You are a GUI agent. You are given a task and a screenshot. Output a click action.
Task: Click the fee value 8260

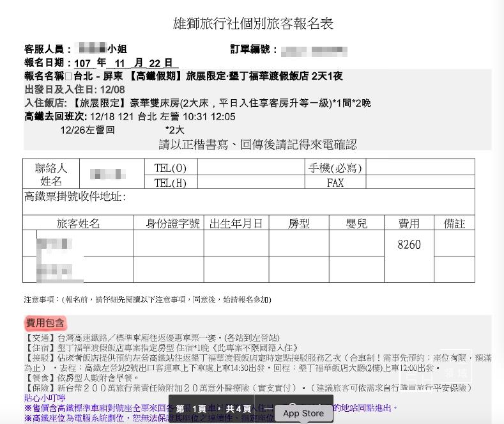[409, 244]
